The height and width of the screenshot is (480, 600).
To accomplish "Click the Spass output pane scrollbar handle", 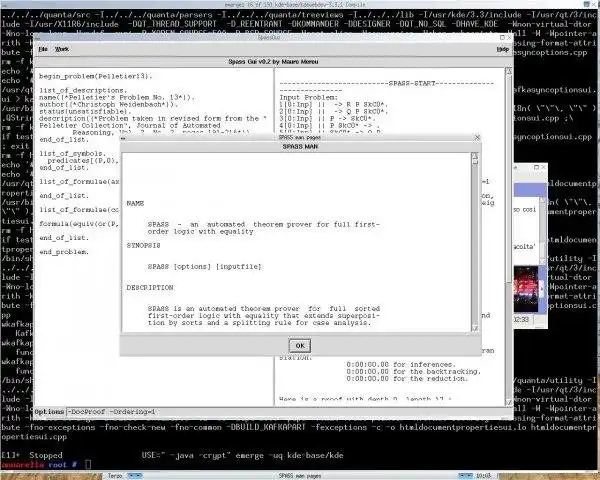I will [x=509, y=180].
